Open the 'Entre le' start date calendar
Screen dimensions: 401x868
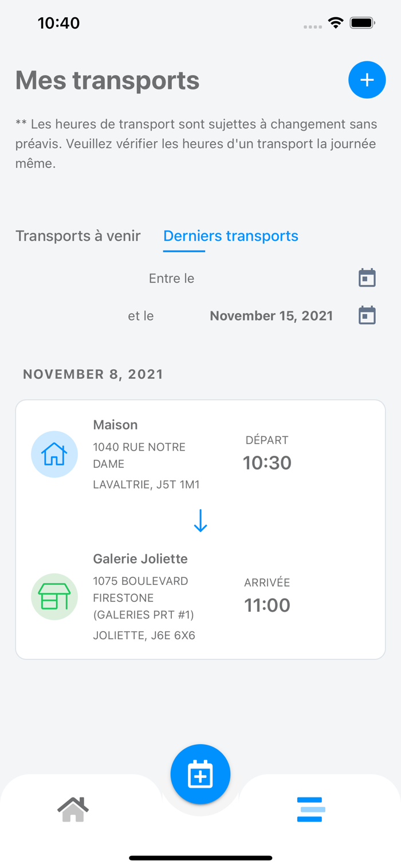367,278
